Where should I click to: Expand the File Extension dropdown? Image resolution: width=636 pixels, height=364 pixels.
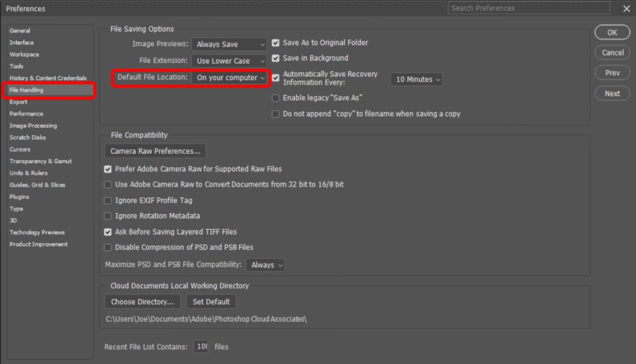coord(229,61)
